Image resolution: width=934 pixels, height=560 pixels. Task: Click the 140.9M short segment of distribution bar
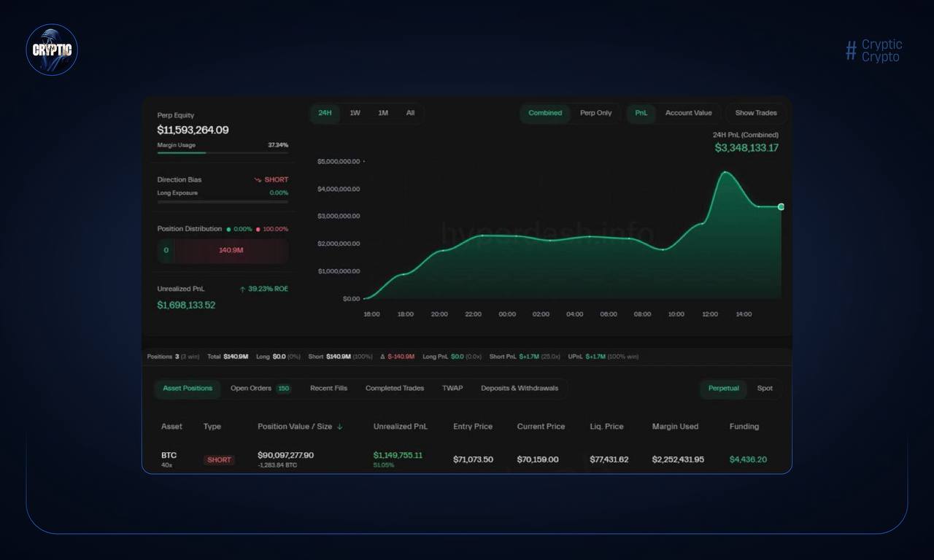click(231, 251)
